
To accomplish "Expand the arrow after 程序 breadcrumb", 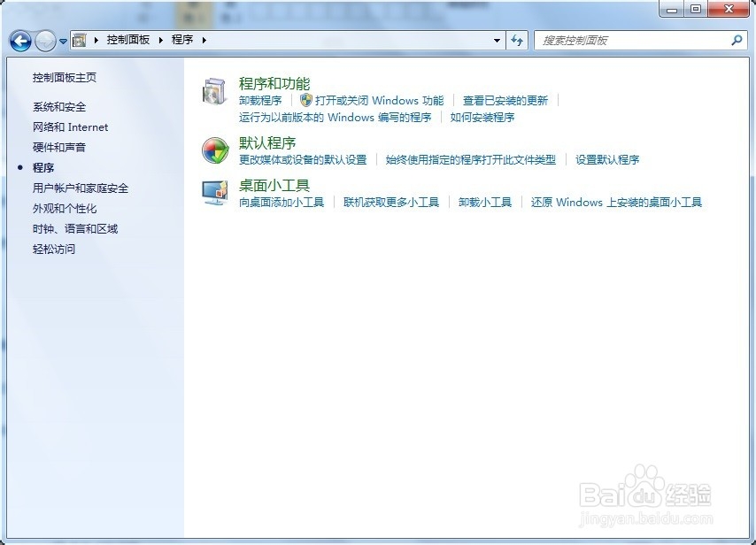I will click(x=204, y=40).
